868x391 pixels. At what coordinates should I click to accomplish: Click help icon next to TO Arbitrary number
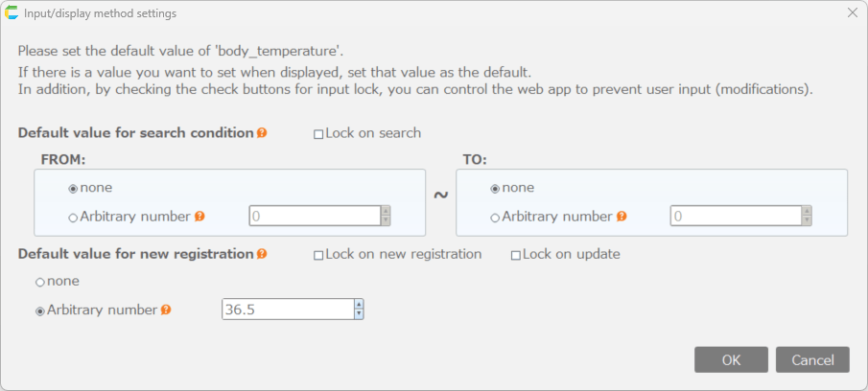[x=622, y=217]
